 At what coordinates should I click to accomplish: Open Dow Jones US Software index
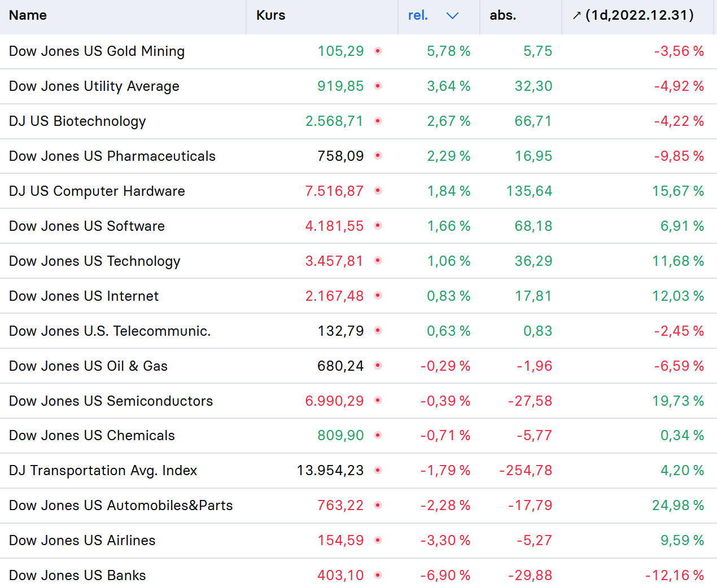pyautogui.click(x=87, y=226)
